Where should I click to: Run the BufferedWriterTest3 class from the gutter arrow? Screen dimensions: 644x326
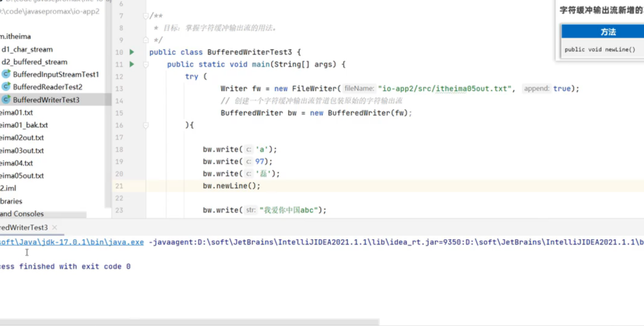pos(132,52)
